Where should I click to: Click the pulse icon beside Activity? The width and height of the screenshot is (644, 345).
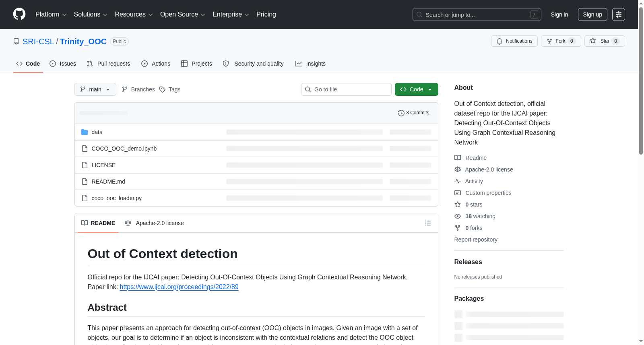pos(458,181)
